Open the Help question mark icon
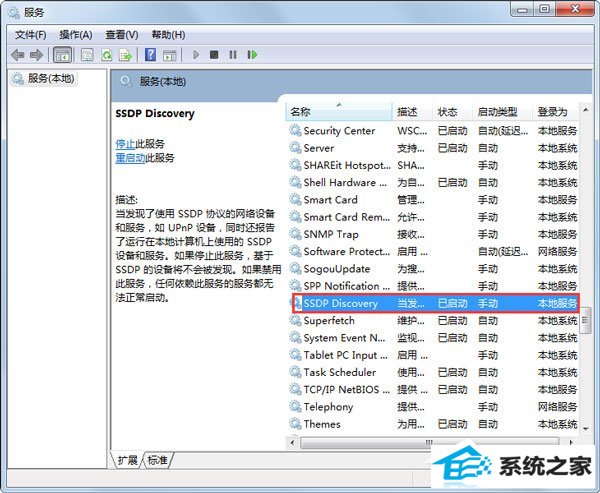The width and height of the screenshot is (600, 493). (x=150, y=55)
